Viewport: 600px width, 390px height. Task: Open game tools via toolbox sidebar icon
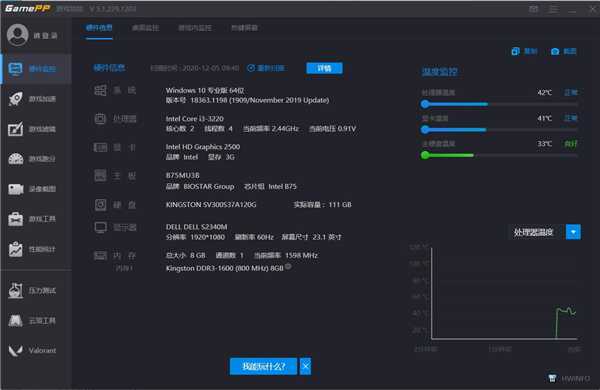pos(16,219)
